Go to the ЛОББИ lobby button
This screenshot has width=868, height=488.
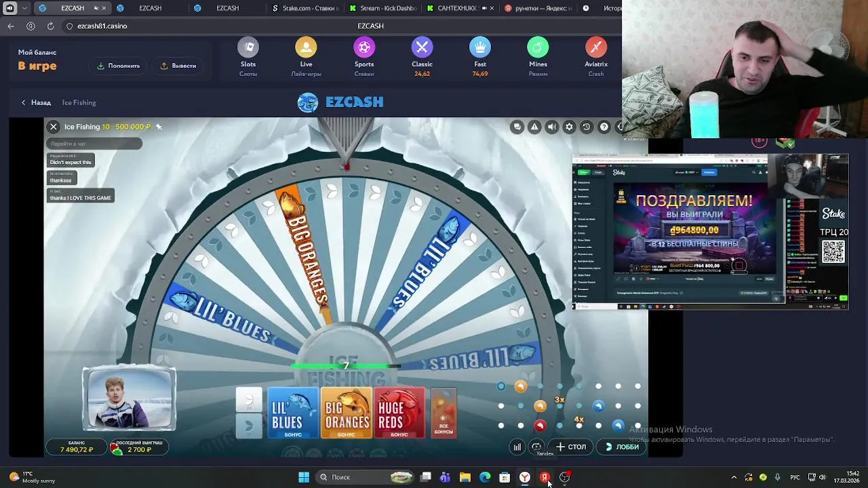[622, 447]
